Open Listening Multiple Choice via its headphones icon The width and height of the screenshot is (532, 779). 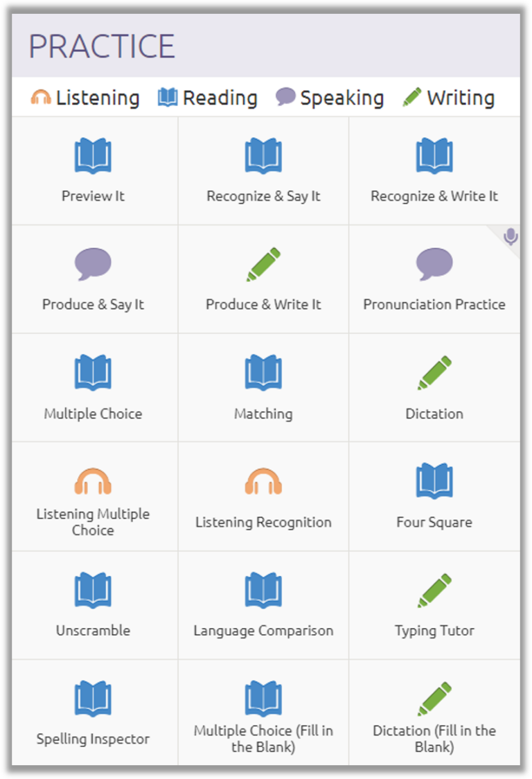click(x=93, y=480)
